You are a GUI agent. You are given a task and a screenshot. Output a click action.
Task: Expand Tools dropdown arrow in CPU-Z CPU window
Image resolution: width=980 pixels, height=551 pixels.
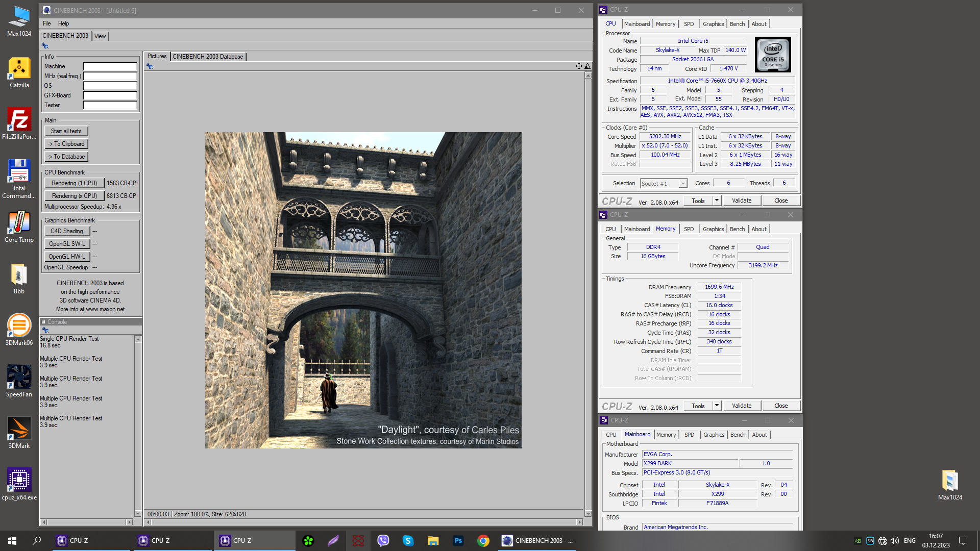pos(717,201)
